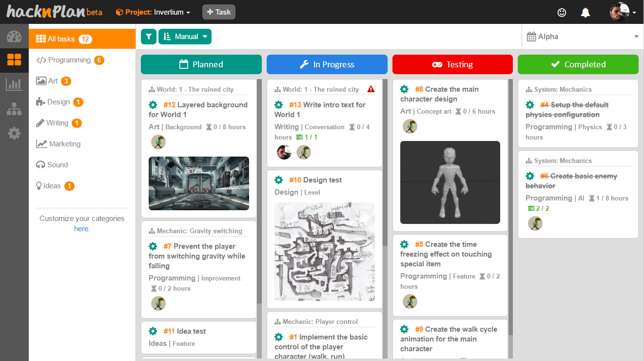Select the Art category
Screen dimensions: 644x361
click(x=53, y=81)
